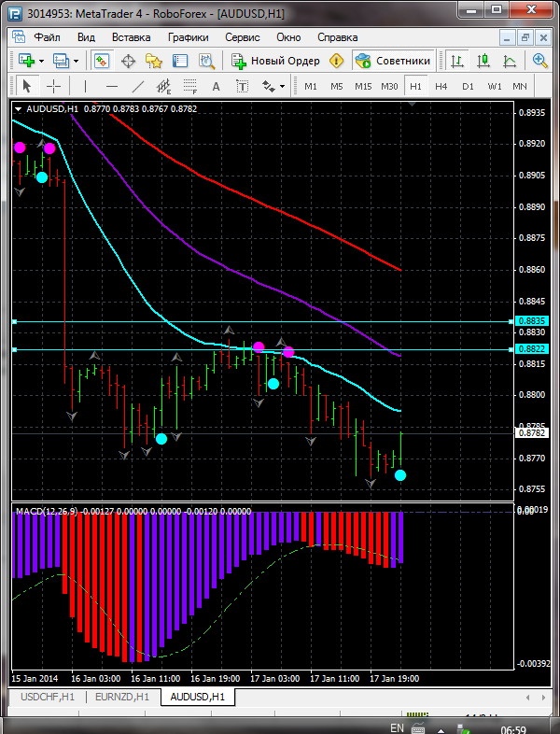Switch to EURNZD,H1 chart tab
The image size is (560, 734).
pos(122,697)
